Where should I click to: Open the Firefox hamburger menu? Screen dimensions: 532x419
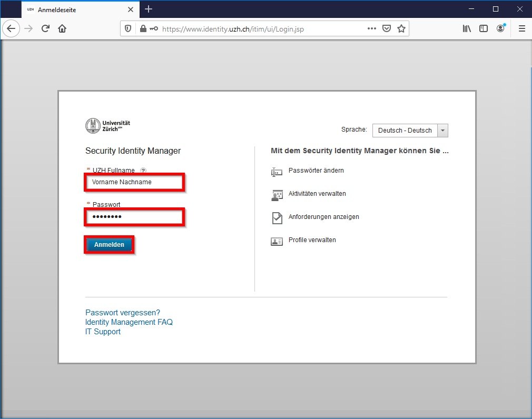[x=521, y=29]
